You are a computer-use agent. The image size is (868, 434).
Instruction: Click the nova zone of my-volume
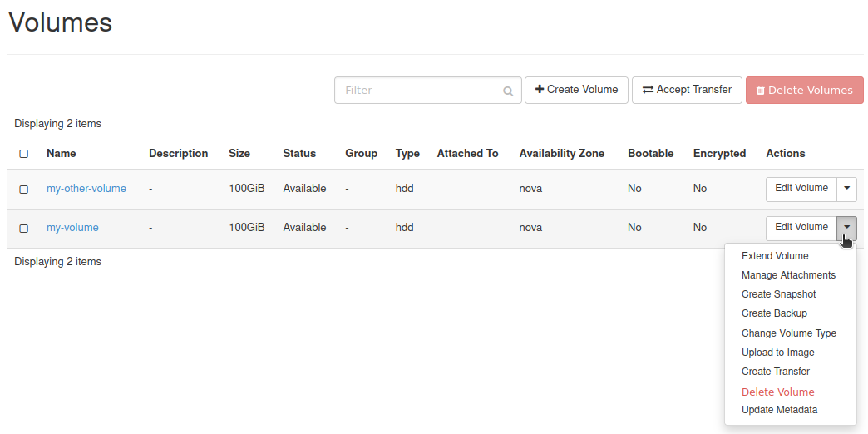(x=530, y=228)
